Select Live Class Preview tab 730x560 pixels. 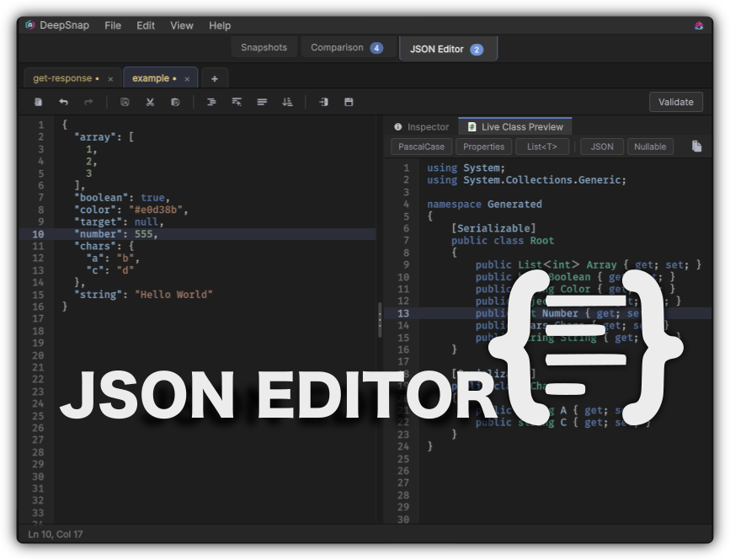(x=515, y=126)
